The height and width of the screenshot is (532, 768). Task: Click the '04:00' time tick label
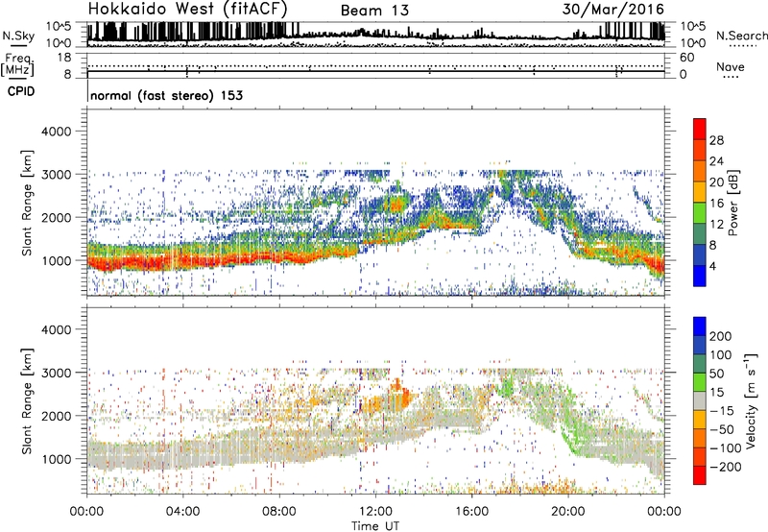[x=182, y=512]
